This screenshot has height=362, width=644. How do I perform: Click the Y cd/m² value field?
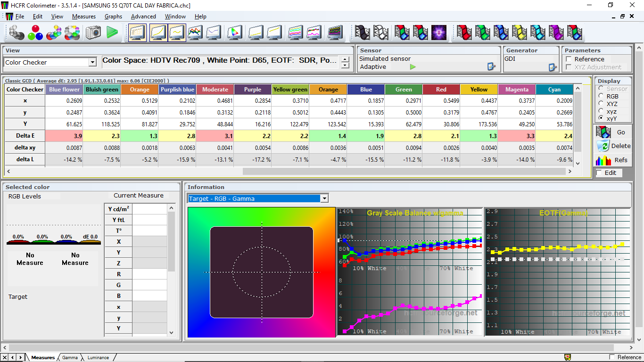point(149,209)
